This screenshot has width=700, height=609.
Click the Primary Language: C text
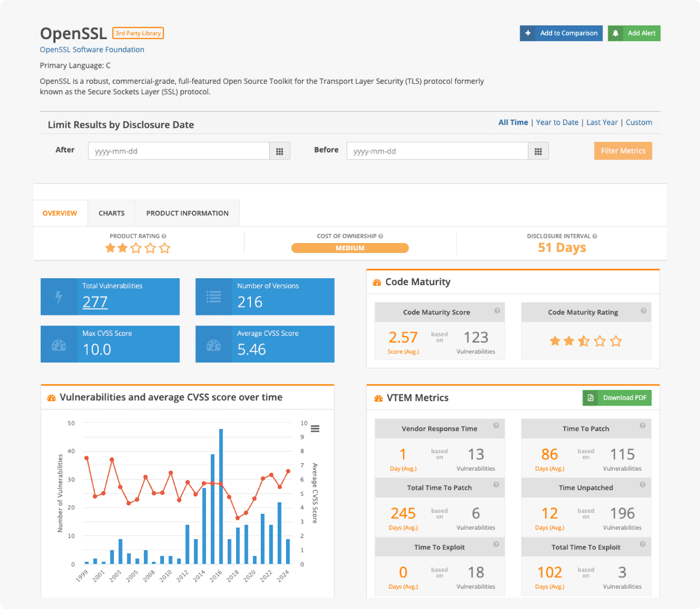coord(75,65)
